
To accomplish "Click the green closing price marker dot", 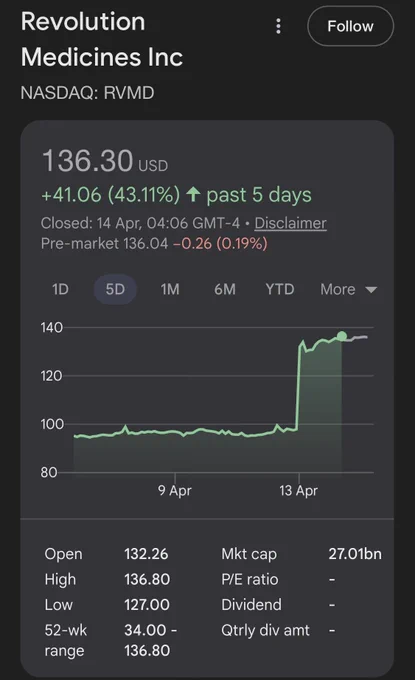I will [342, 336].
